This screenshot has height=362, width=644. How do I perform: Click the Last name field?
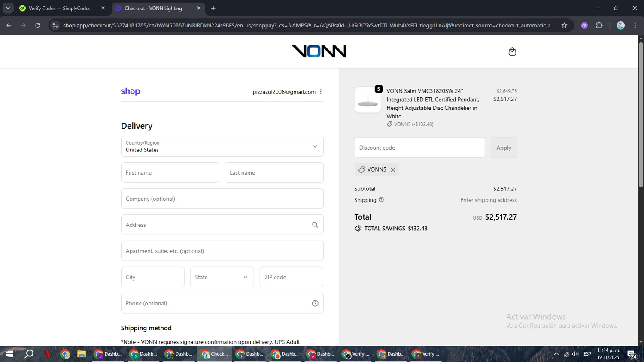274,172
